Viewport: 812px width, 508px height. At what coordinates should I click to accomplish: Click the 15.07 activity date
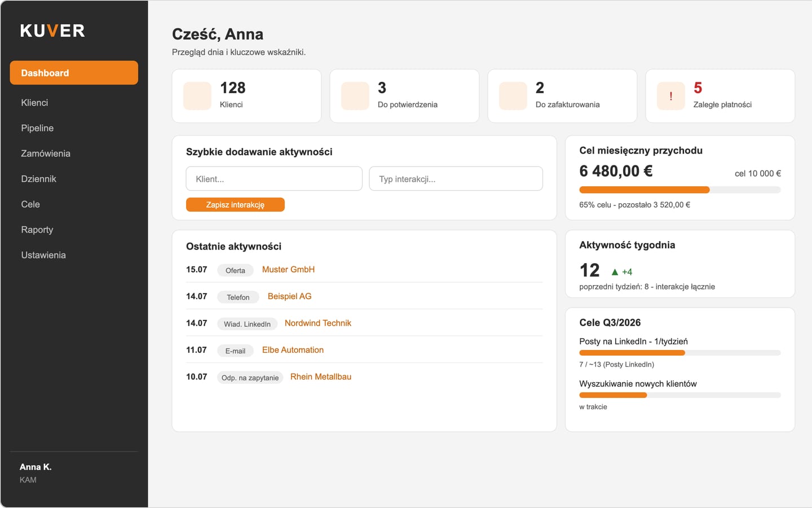197,270
